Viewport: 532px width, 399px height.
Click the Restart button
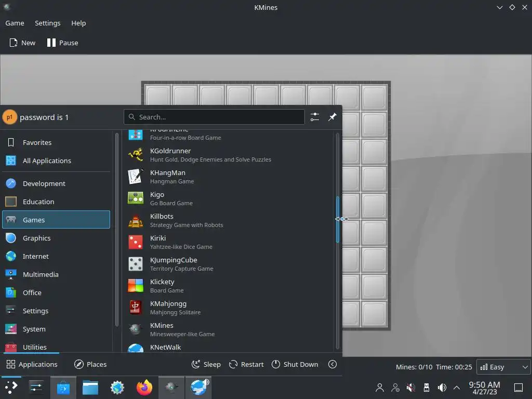click(246, 364)
